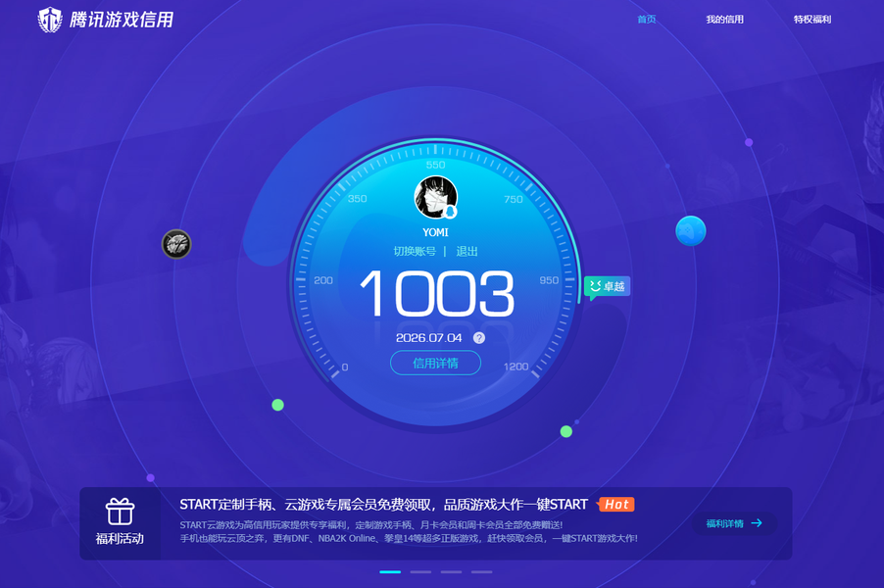Open the 首页 navigation tab
Image resolution: width=884 pixels, height=588 pixels.
point(646,20)
